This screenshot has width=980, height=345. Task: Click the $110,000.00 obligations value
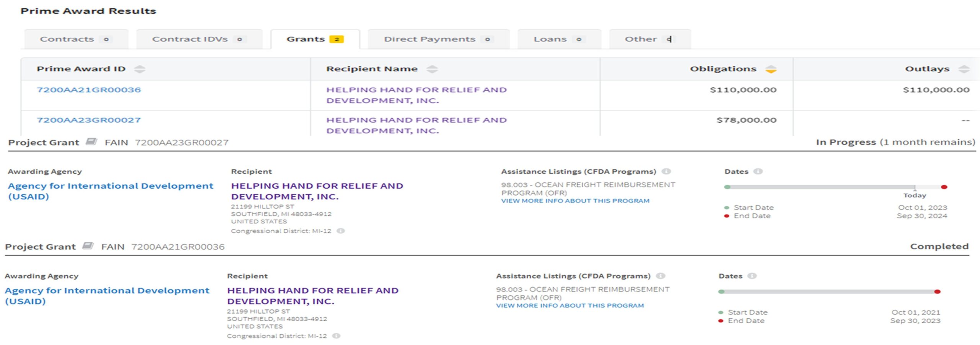[743, 90]
